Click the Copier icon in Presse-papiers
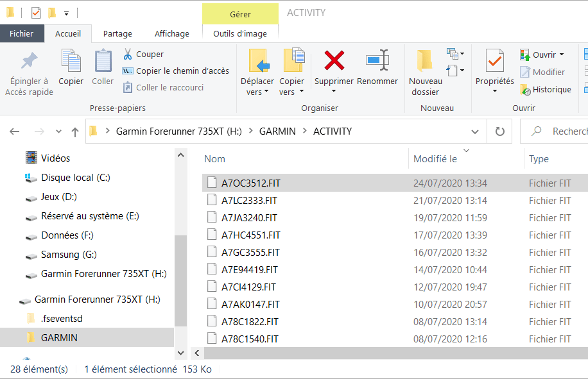The width and height of the screenshot is (588, 379). coord(71,61)
